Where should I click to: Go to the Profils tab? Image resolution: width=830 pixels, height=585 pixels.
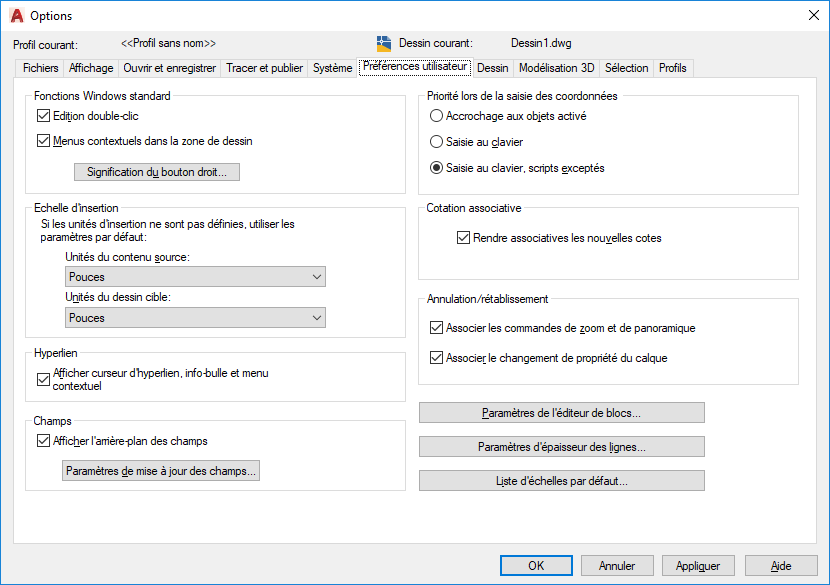(x=673, y=68)
